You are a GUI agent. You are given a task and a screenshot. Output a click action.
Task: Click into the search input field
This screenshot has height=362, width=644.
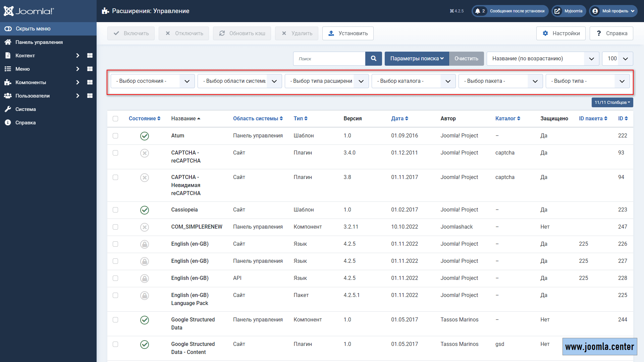tap(329, 59)
